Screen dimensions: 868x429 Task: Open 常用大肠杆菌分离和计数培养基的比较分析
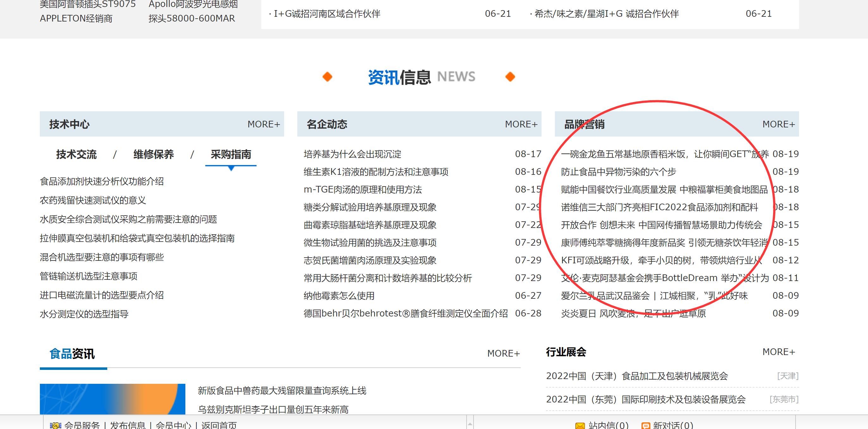click(x=388, y=278)
